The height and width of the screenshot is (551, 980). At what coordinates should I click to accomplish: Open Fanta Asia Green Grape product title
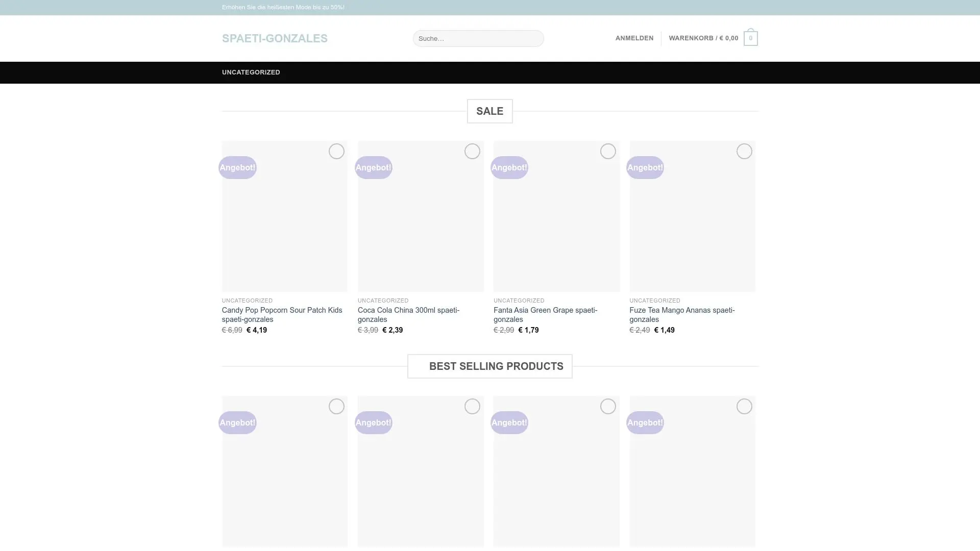pos(545,315)
